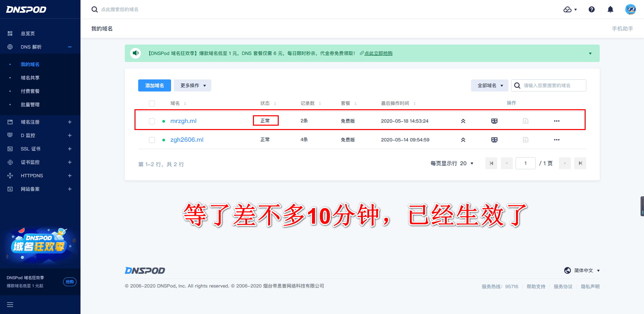Click the upgrade arrows icon for mrzgh.ml
644x314 pixels.
(463, 121)
